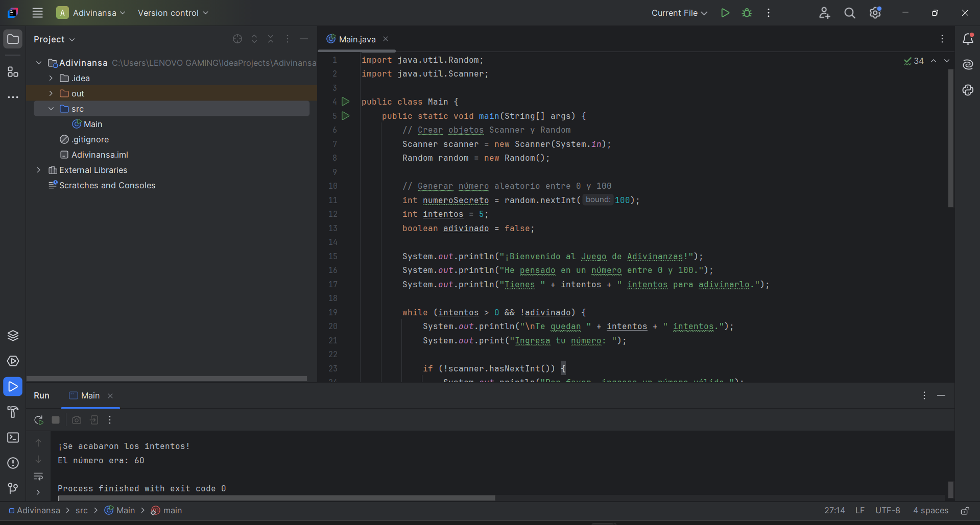This screenshot has height=525, width=980.
Task: Jump to the up stack trace arrow
Action: pos(38,442)
